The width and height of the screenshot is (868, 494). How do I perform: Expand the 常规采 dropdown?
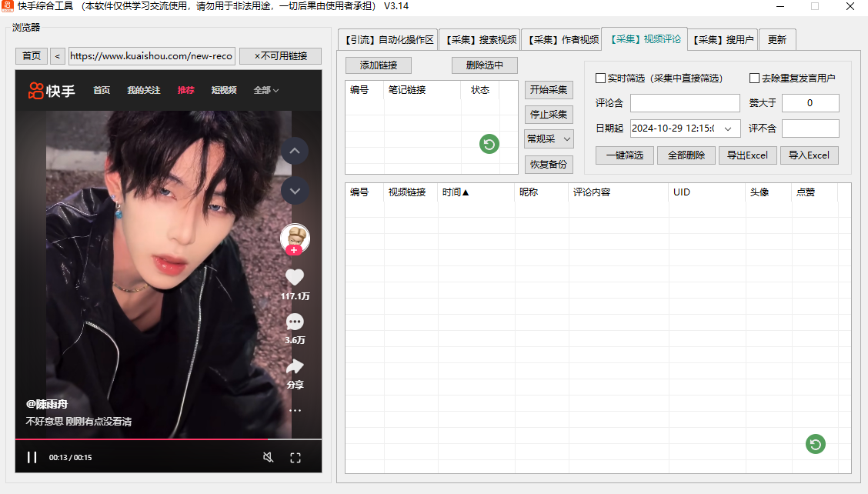549,139
